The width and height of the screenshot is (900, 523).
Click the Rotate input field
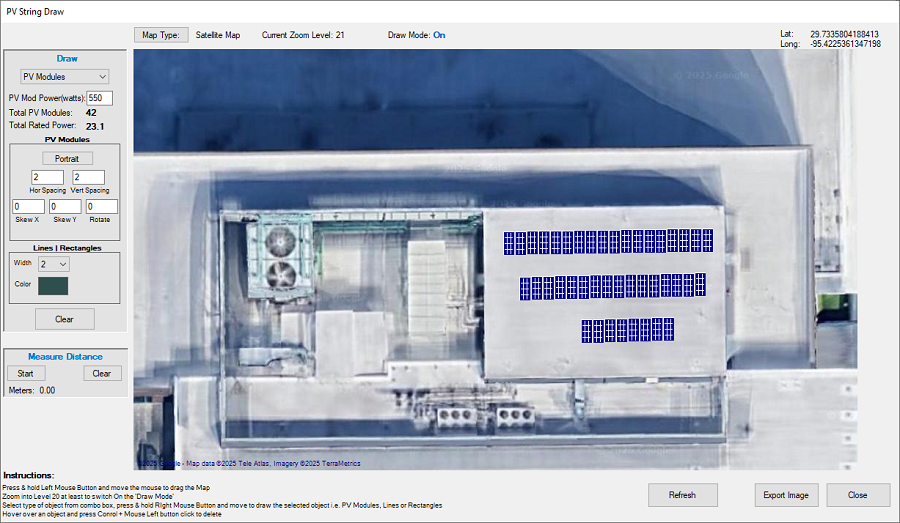(x=102, y=207)
